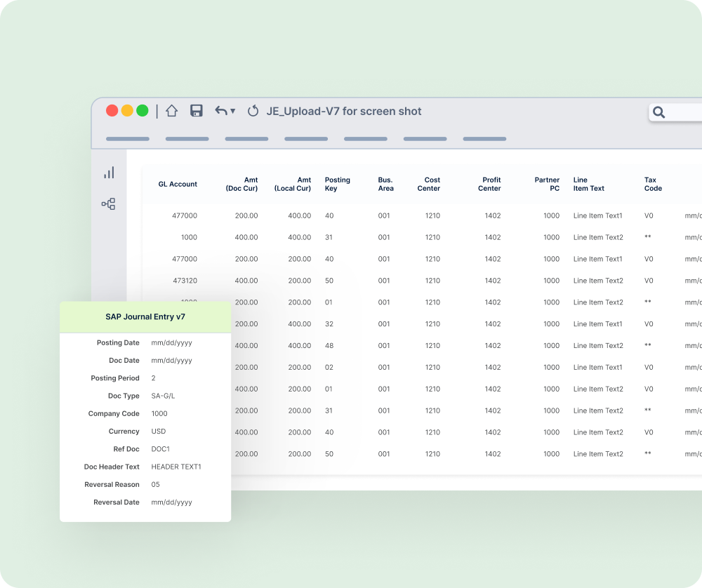This screenshot has width=702, height=588.
Task: Edit the Posting Date field value
Action: click(171, 343)
